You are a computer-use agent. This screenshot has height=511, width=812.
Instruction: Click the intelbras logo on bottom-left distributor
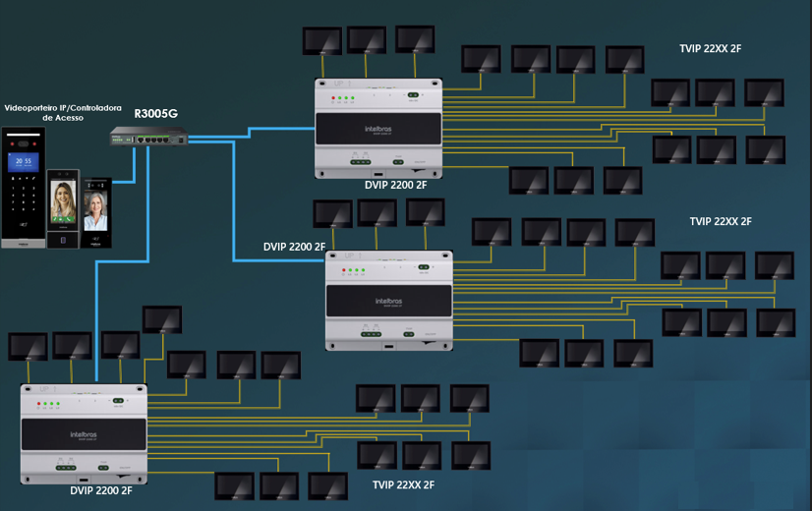[x=84, y=434]
